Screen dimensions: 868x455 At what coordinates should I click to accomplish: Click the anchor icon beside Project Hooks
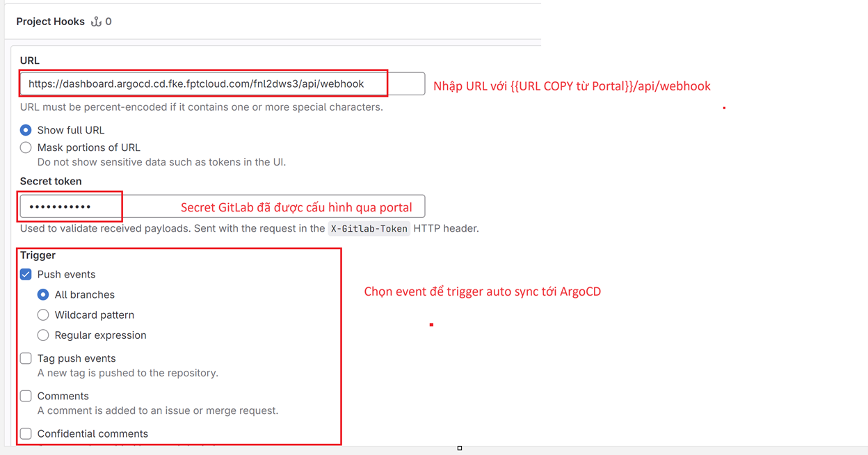pos(96,22)
